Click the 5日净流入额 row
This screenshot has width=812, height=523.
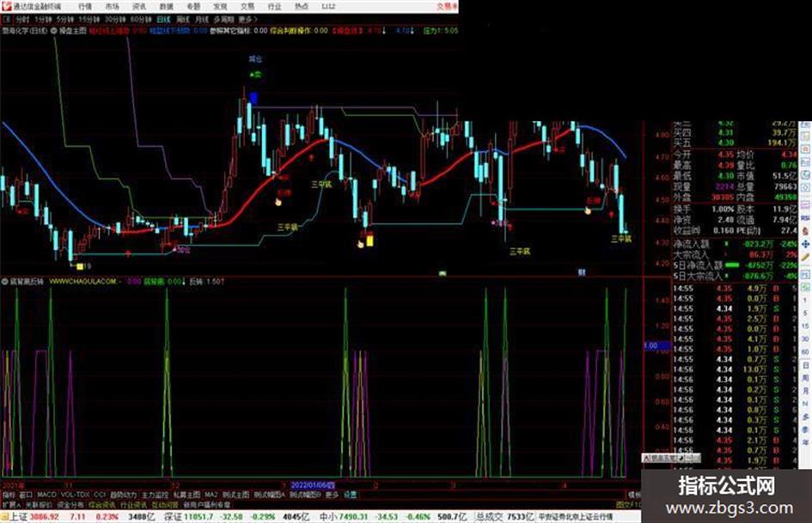pos(736,265)
